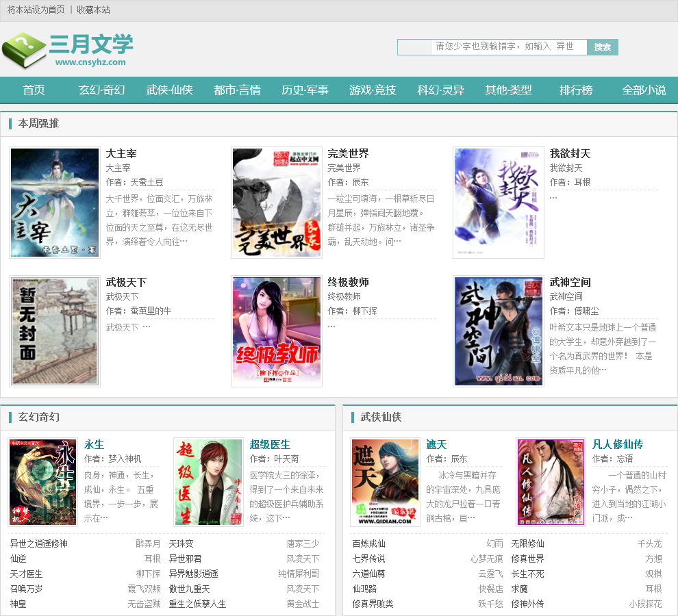
Task: Click the 终极教师 book cover
Action: coord(277,331)
